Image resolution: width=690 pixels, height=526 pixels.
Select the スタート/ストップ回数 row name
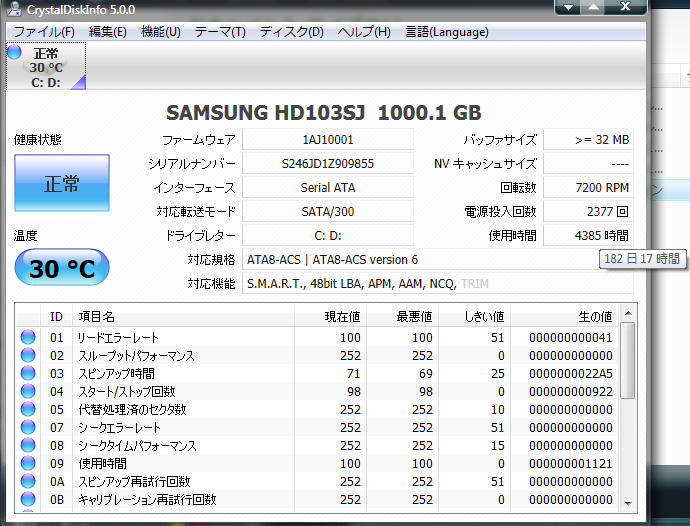[x=127, y=392]
